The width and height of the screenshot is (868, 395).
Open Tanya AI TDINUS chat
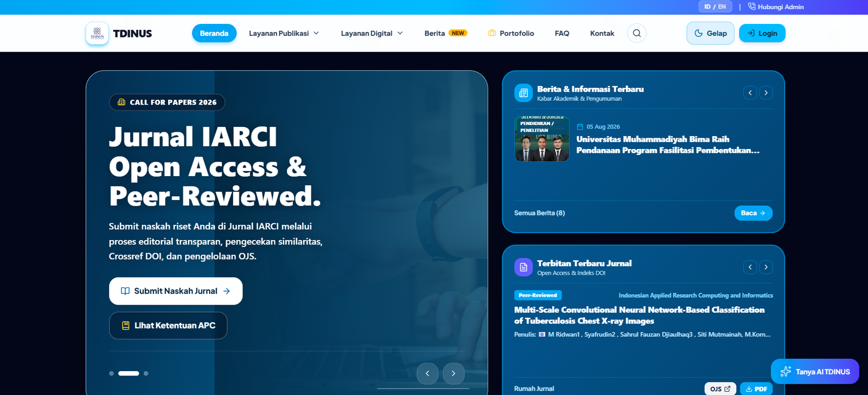coord(815,372)
